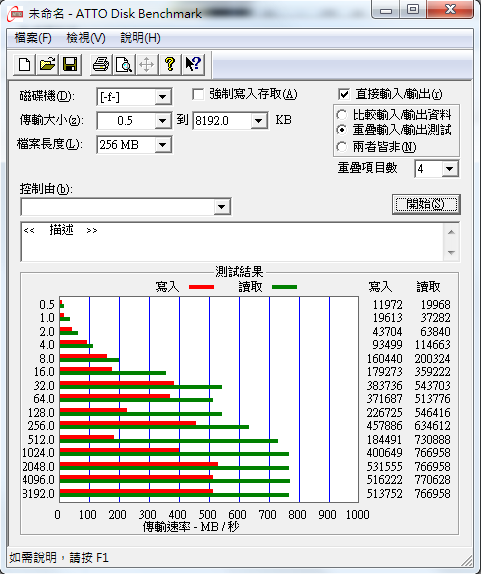Click the Print Preview magnifier icon
Screen dimensions: 481x574
tap(124, 64)
